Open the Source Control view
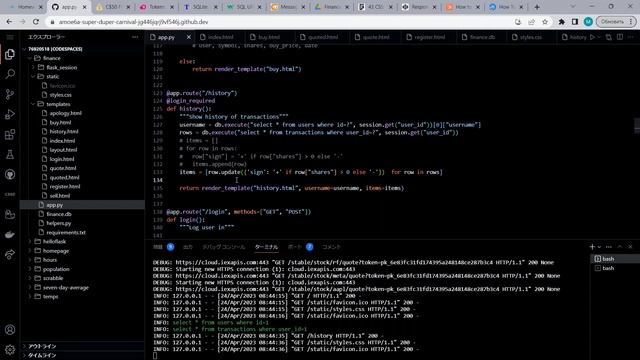 point(10,94)
